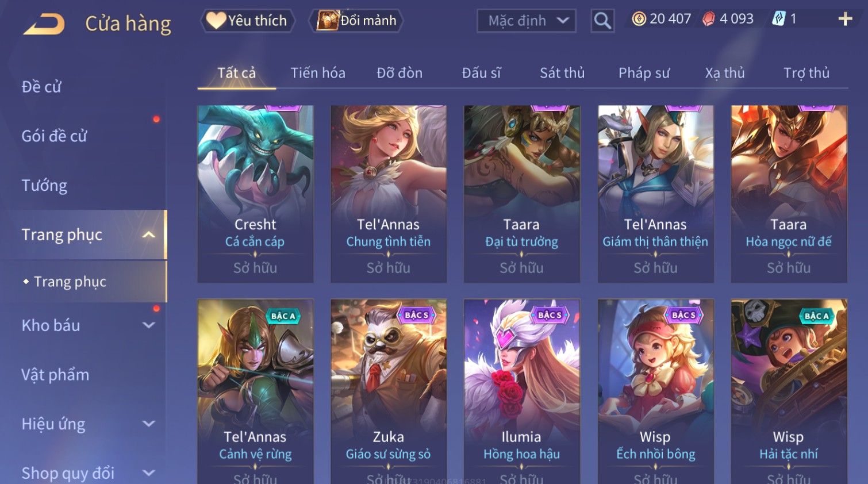Viewport: 868px width, 484px height.
Task: Open the Tướng sidebar entry
Action: pos(44,186)
